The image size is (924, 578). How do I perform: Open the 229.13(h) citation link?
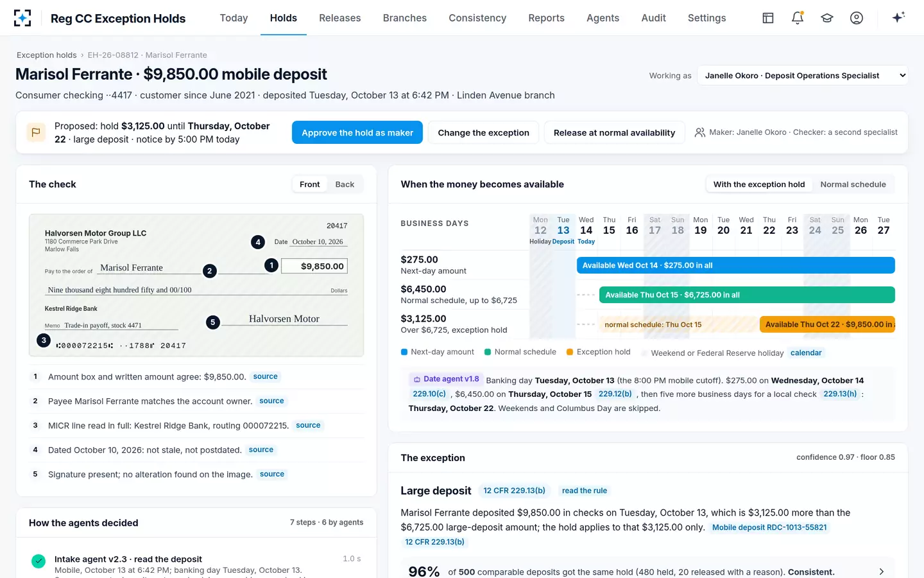click(840, 394)
